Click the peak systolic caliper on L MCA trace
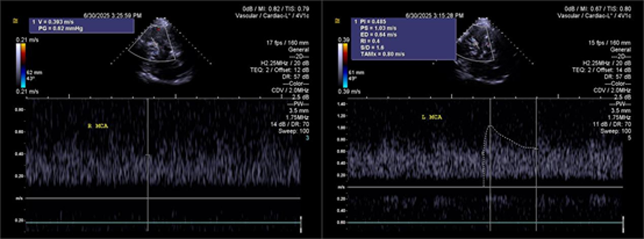Image resolution: width=644 pixels, height=239 pixels. [x=490, y=126]
